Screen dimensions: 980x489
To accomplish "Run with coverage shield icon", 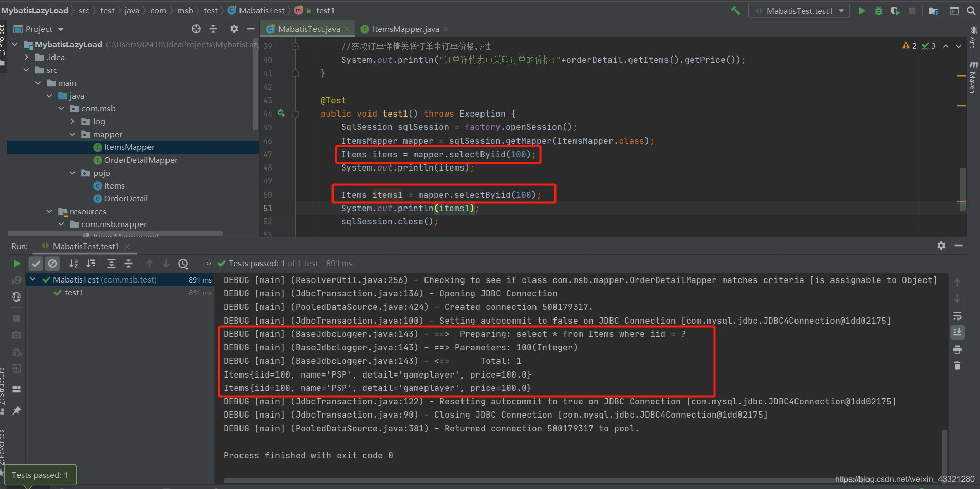I will [895, 10].
